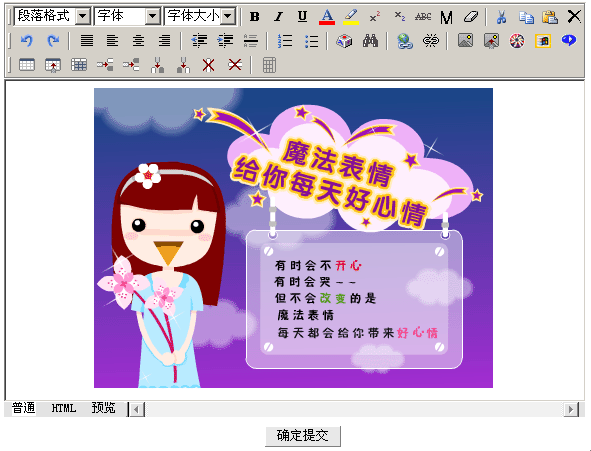
Task: Click the horizontal scrollbar right arrow
Action: tap(571, 409)
